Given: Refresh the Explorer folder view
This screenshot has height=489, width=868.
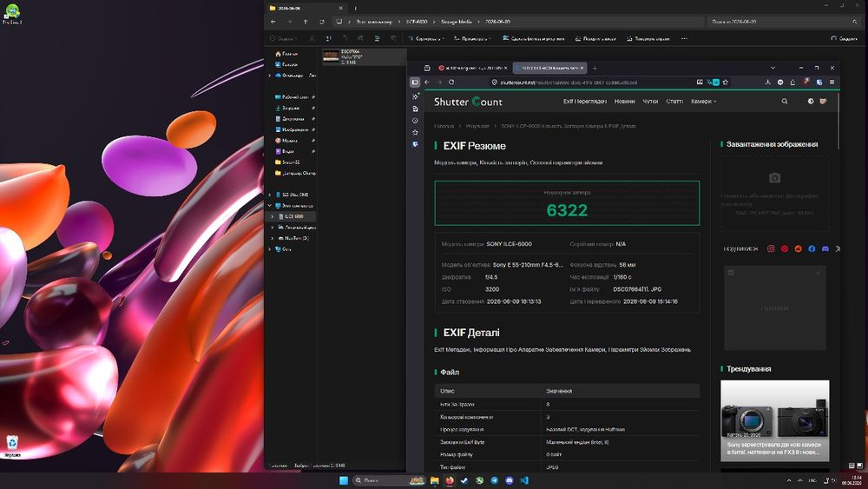Looking at the screenshot, I should coord(322,22).
